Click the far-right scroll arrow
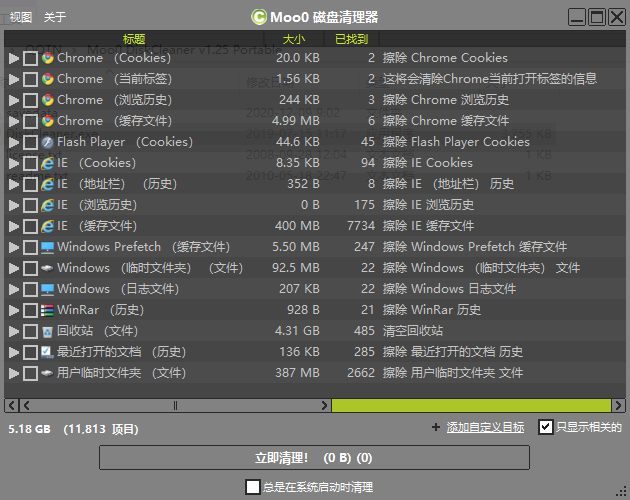Viewport: 630px width, 500px height. click(x=618, y=406)
